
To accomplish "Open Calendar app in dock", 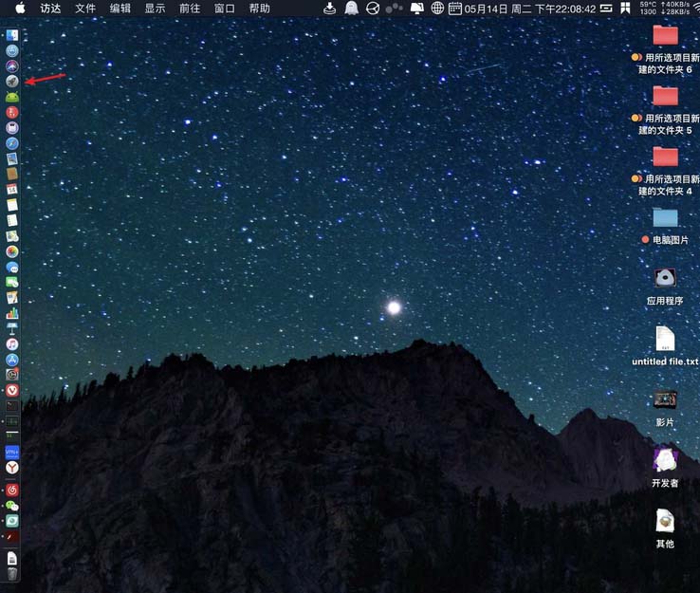I will pyautogui.click(x=12, y=190).
